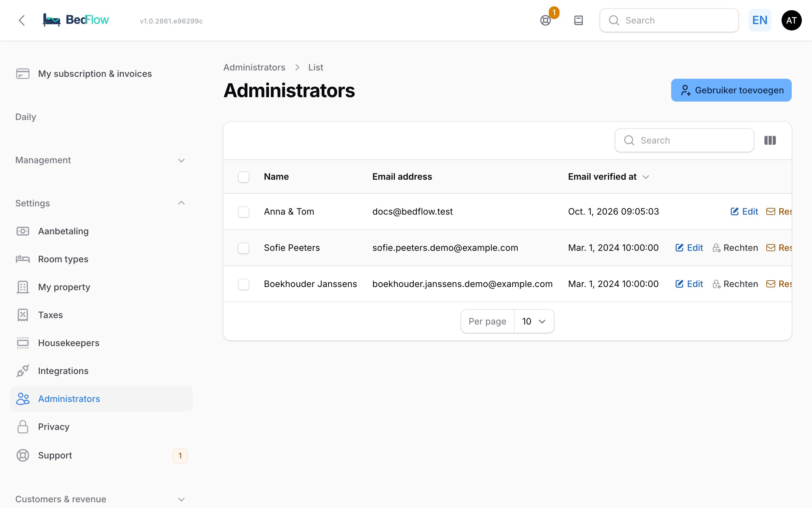Collapse the Settings sidebar section
The width and height of the screenshot is (812, 508).
point(101,203)
